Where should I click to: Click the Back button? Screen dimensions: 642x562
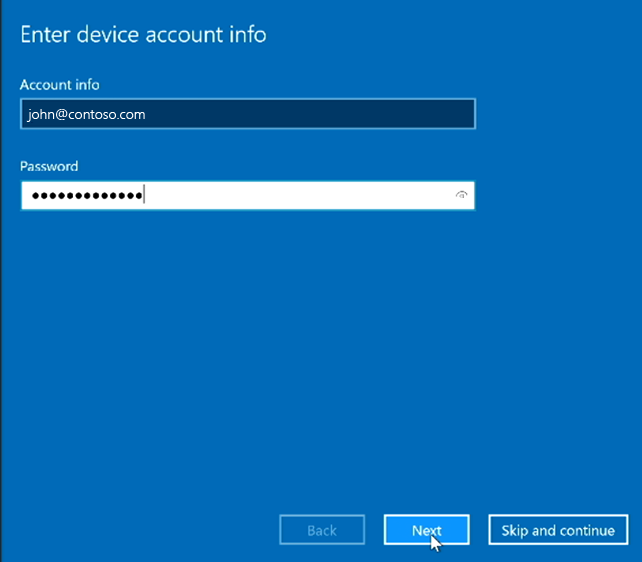tap(322, 530)
